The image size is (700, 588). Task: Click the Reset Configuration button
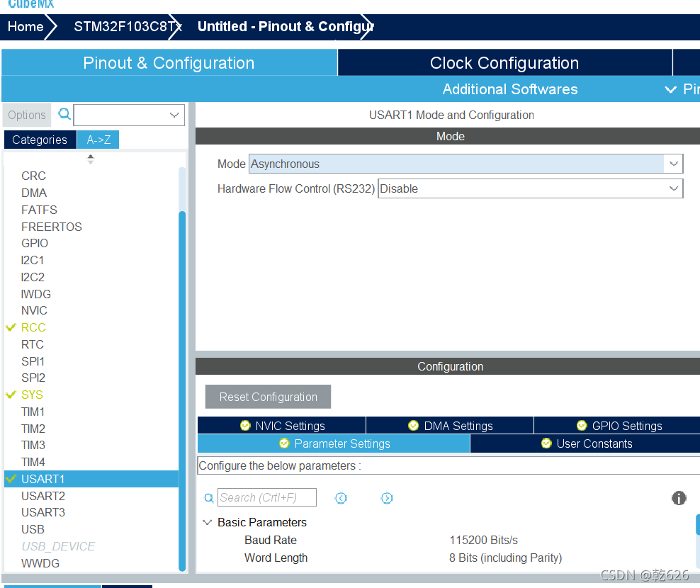coord(268,397)
